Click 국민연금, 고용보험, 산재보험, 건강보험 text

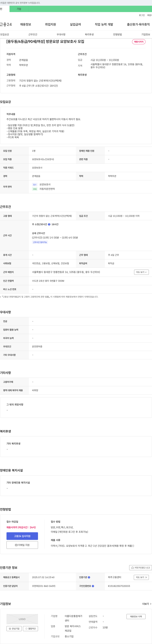(50, 263)
